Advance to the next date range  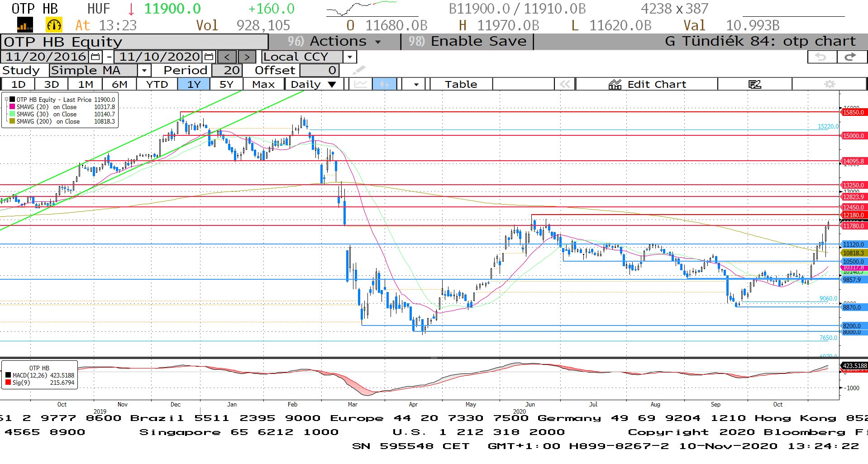click(247, 57)
